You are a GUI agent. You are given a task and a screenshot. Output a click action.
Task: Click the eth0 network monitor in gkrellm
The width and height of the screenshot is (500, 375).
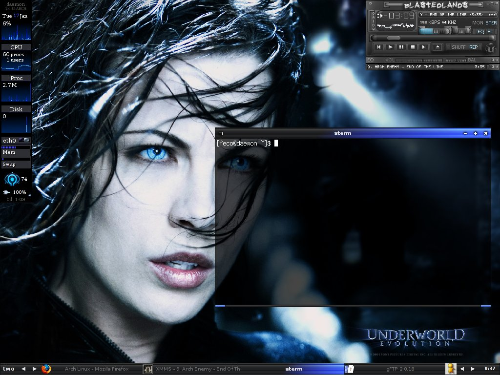pyautogui.click(x=16, y=140)
